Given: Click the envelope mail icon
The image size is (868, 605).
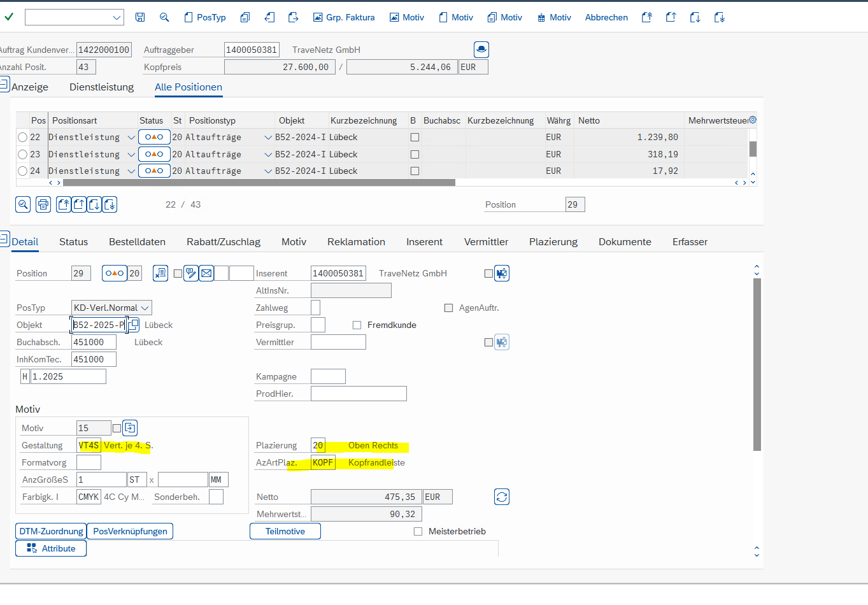Looking at the screenshot, I should [x=206, y=273].
